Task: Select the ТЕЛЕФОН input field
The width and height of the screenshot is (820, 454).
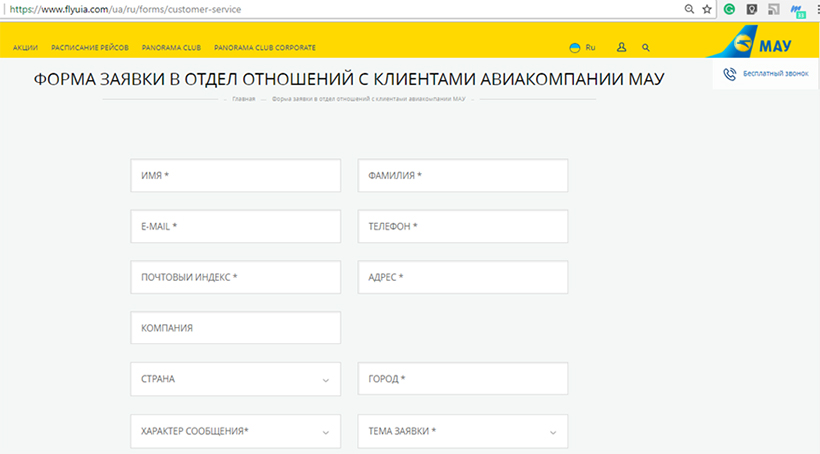Action: (462, 226)
